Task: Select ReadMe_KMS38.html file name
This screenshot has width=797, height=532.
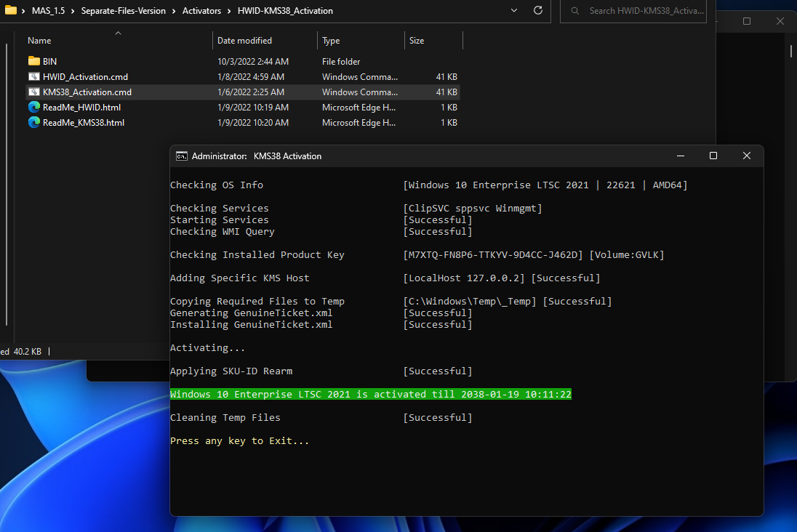Action: click(84, 122)
